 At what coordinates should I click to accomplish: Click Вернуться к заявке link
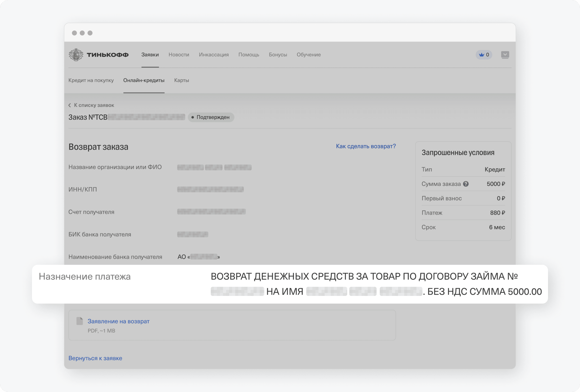pyautogui.click(x=95, y=358)
